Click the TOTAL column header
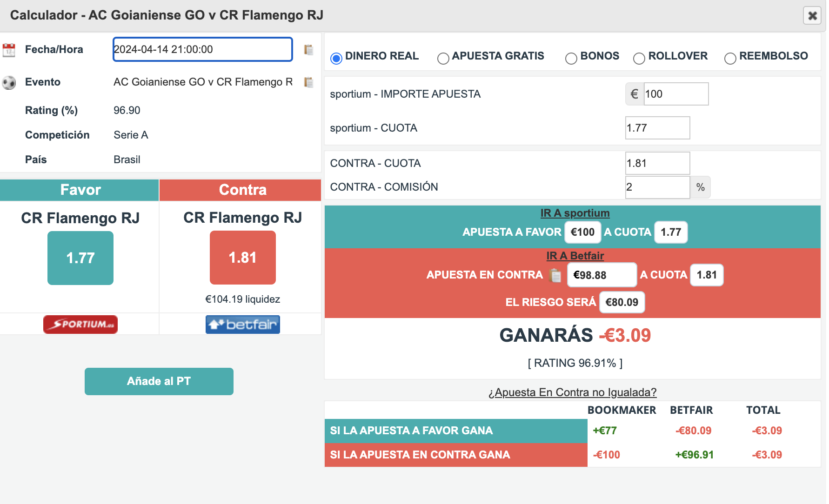Screen dimensions: 829x504 point(763,410)
